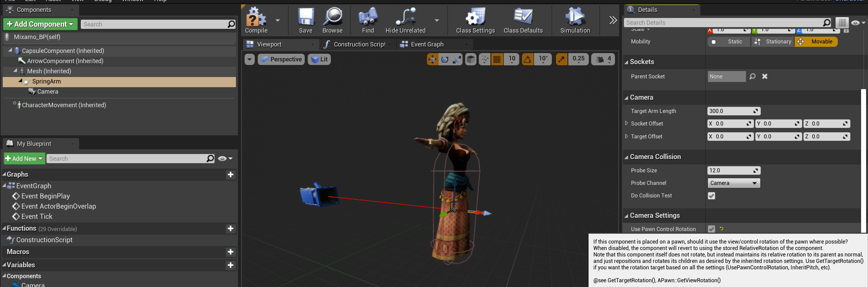The image size is (868, 287).
Task: Open My Blueprint view options eye icon
Action: 225,158
